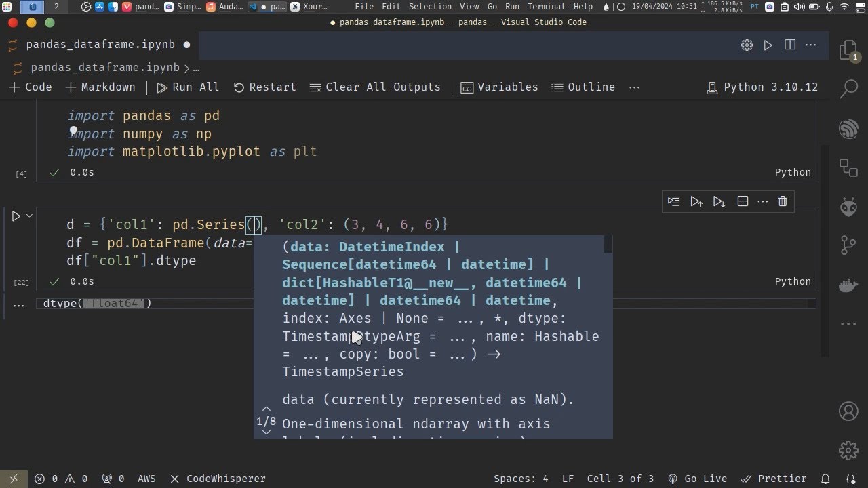This screenshot has width=868, height=488.
Task: Open the Docker view in activity bar
Action: (848, 285)
